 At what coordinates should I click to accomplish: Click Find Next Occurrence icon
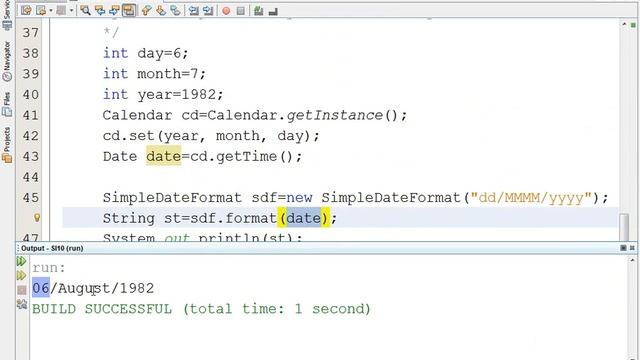tap(114, 10)
